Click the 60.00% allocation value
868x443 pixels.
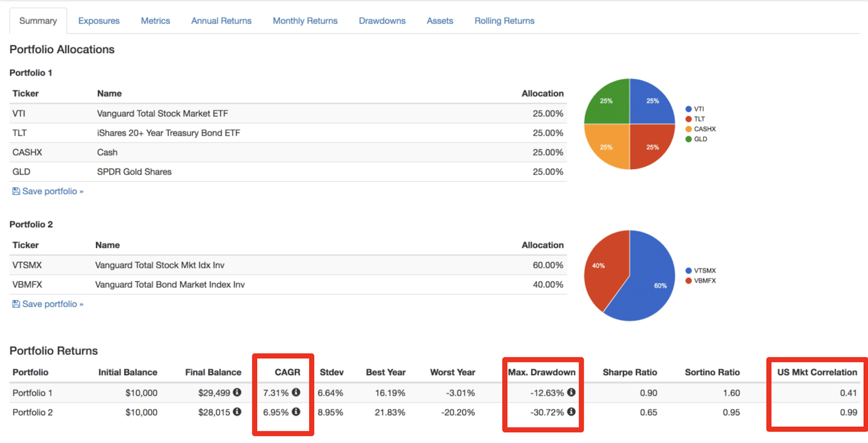pos(548,265)
